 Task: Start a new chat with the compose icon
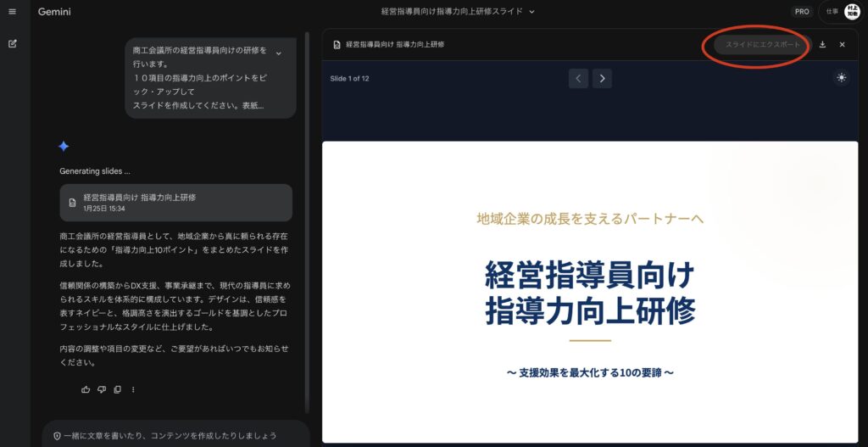click(12, 44)
